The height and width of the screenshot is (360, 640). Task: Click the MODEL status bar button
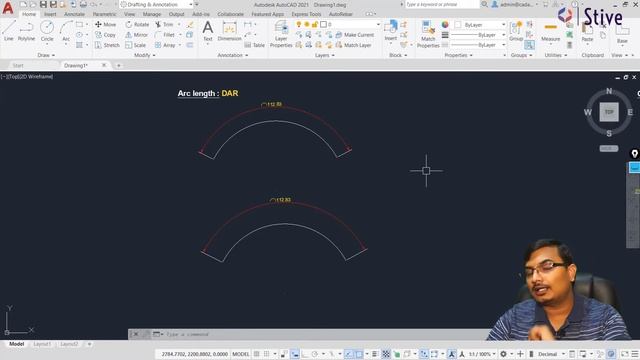click(x=240, y=354)
